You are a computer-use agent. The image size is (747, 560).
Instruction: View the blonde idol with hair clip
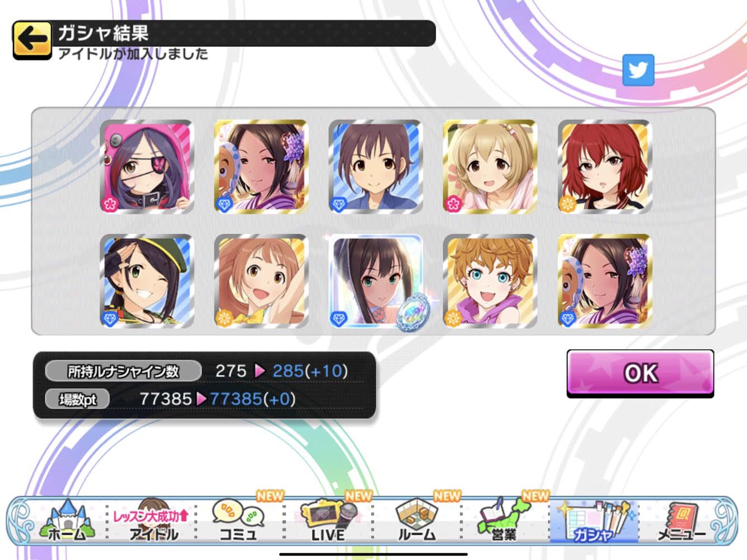coord(490,166)
